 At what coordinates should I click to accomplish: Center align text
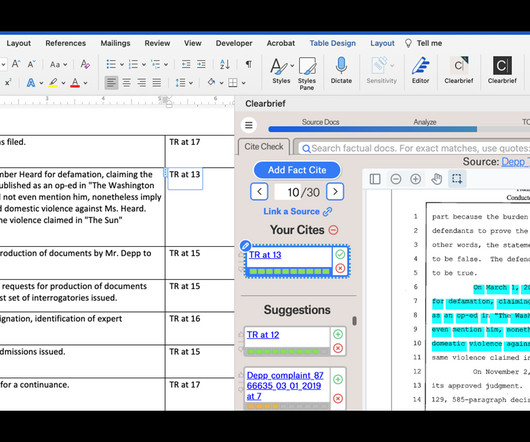tap(127, 82)
